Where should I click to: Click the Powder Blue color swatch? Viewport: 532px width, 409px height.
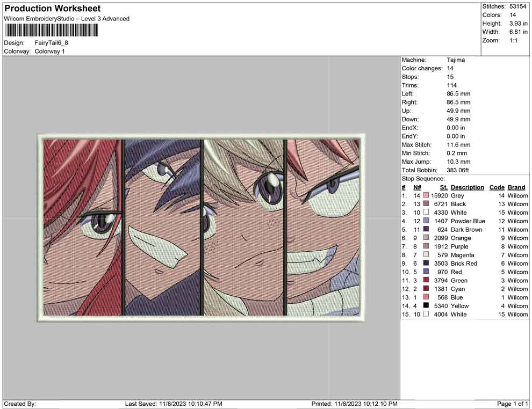click(x=426, y=221)
